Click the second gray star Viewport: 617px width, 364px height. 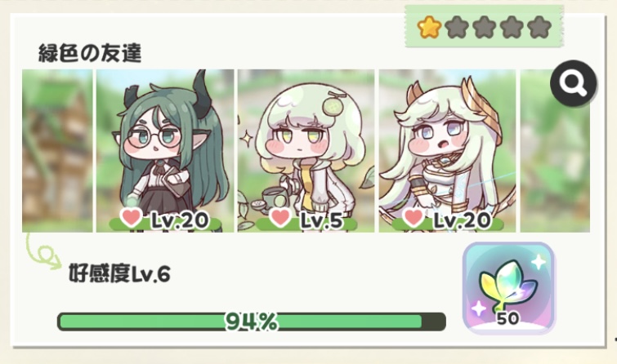tap(457, 27)
